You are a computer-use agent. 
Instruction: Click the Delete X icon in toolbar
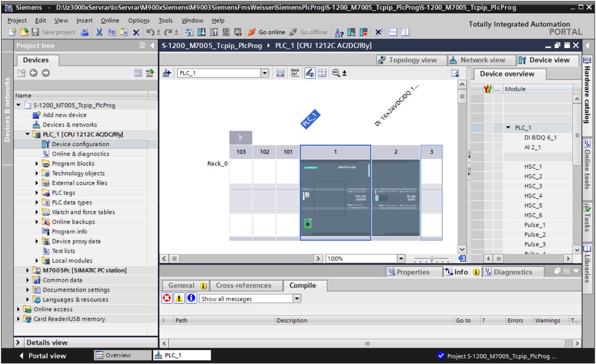(x=136, y=32)
